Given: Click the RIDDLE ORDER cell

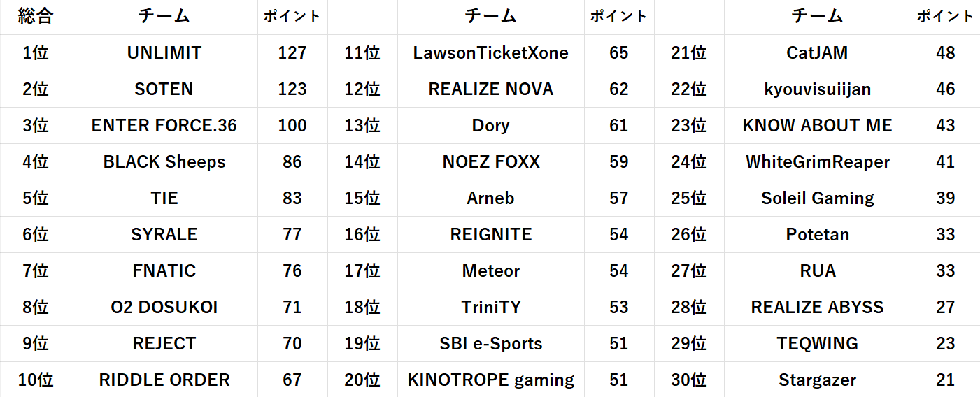Looking at the screenshot, I should (164, 380).
